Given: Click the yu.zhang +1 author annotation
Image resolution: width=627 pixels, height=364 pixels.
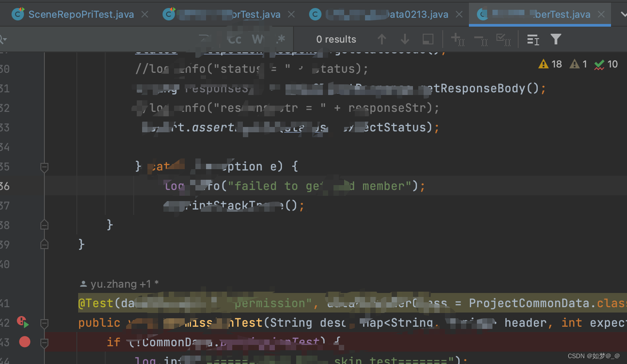Looking at the screenshot, I should (x=119, y=284).
